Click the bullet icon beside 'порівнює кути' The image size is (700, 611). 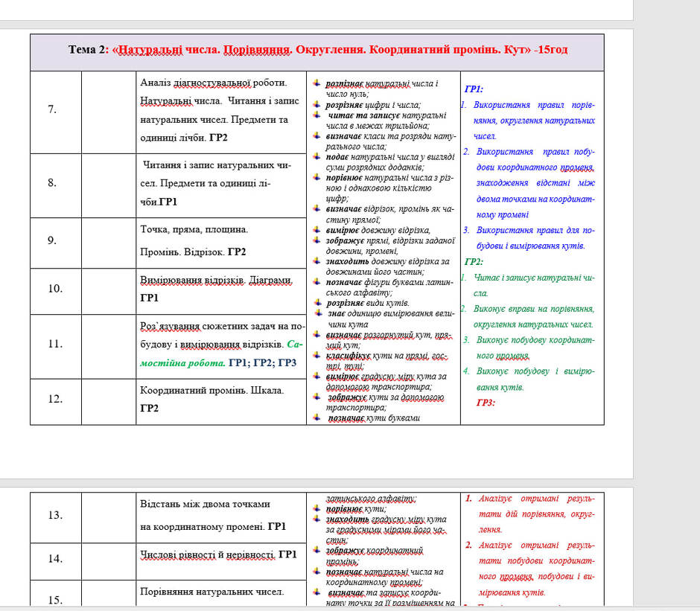point(316,508)
